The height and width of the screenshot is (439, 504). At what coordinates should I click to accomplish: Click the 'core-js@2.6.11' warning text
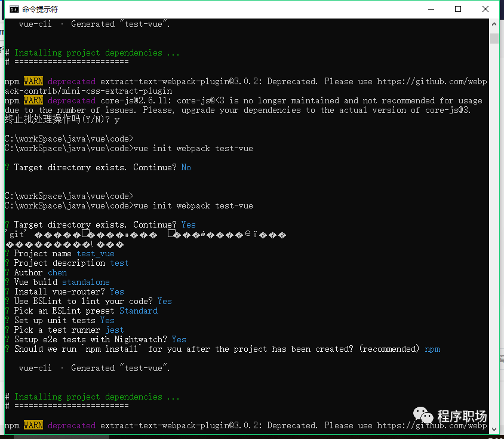[x=136, y=101]
